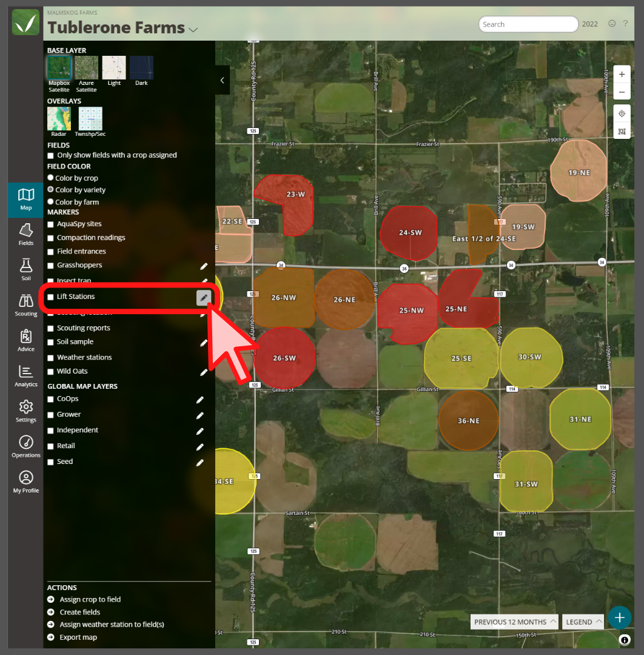The width and height of the screenshot is (644, 655).
Task: Change the 2022 season year
Action: (x=589, y=24)
